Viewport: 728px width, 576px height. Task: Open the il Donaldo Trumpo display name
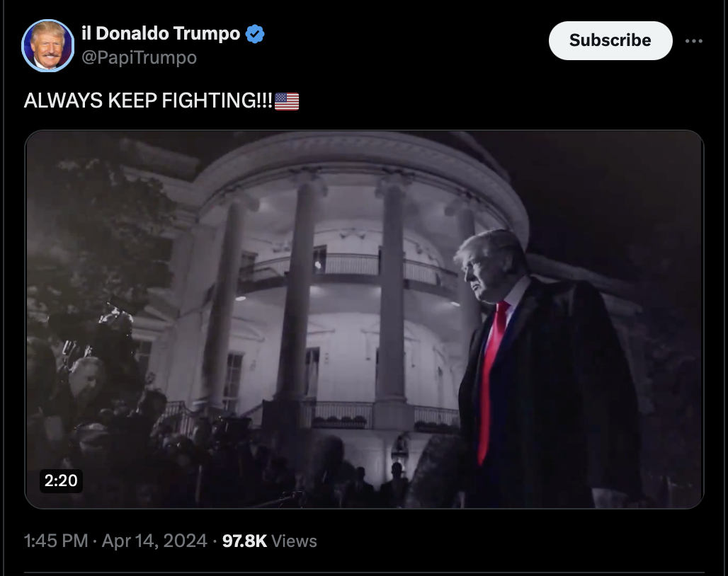pos(161,33)
